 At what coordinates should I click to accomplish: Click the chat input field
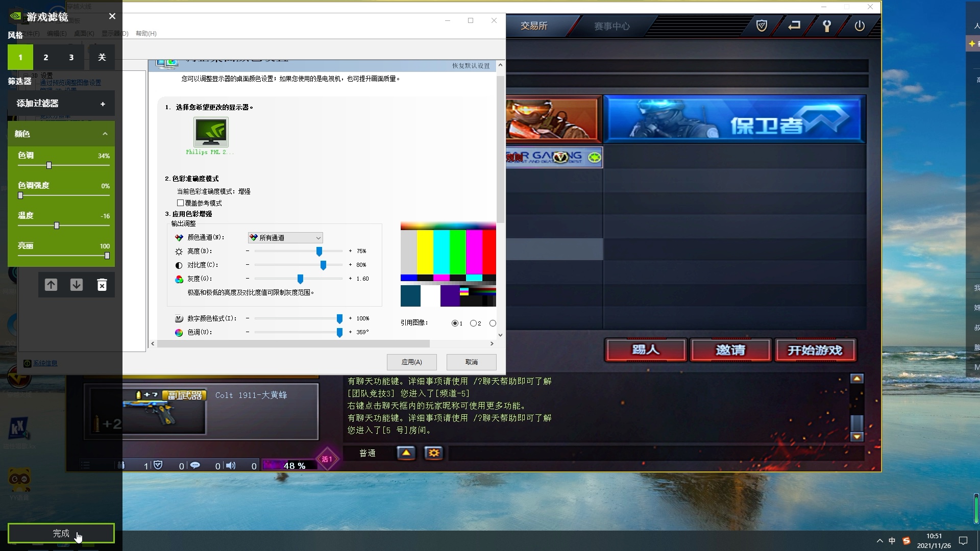coord(655,453)
